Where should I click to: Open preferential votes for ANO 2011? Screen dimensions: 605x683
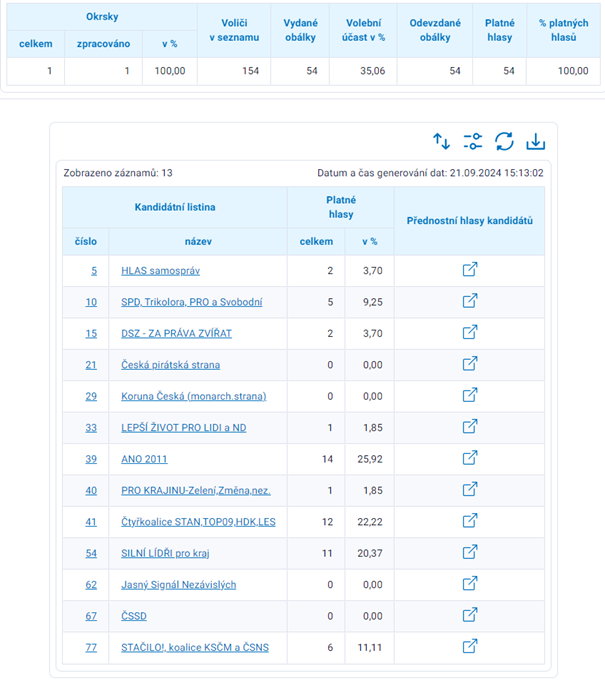(x=470, y=458)
